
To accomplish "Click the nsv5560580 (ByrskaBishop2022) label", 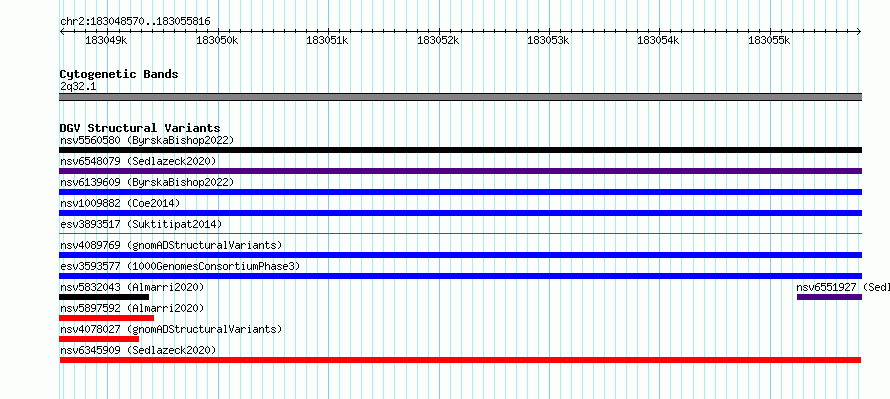I will [x=147, y=140].
